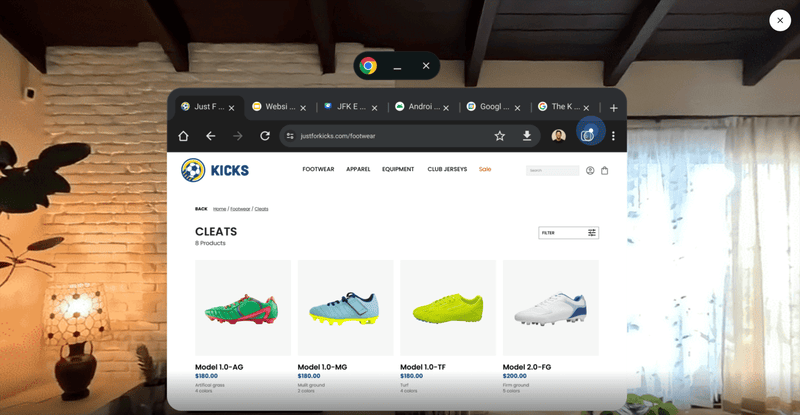Image resolution: width=800 pixels, height=415 pixels.
Task: Close the window from the floating pill
Action: [426, 66]
